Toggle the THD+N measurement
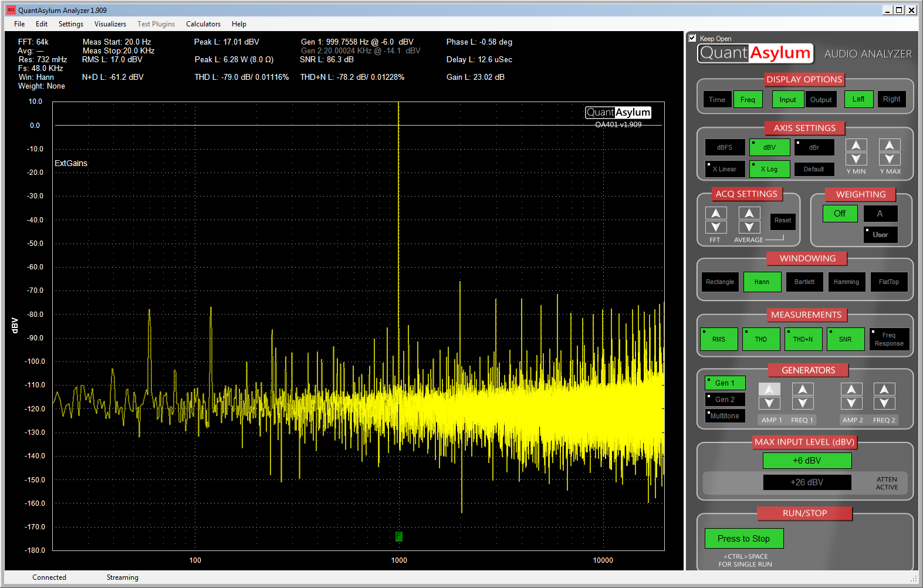This screenshot has height=588, width=923. pos(803,339)
